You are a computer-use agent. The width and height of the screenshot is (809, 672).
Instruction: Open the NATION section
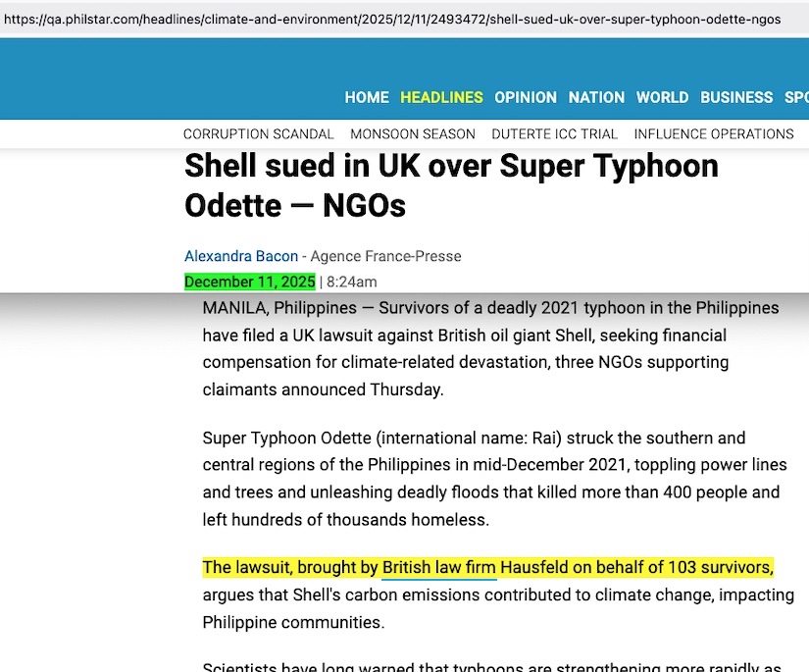click(x=596, y=97)
